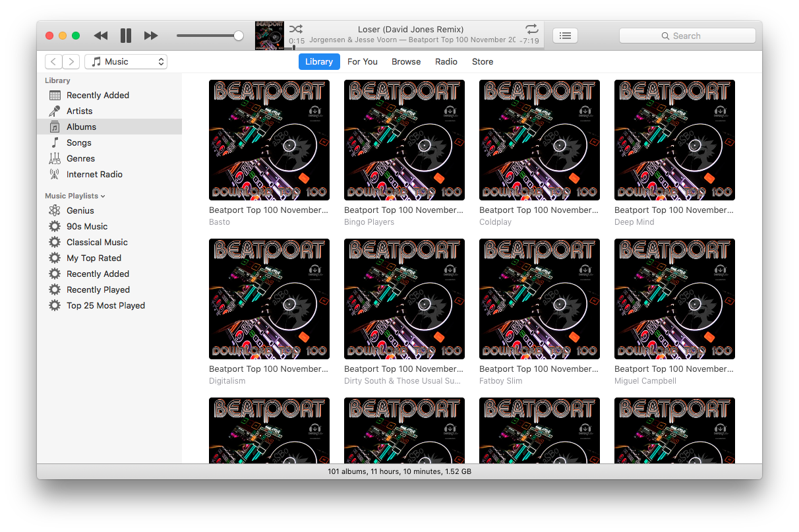Select the Songs library item label
Image resolution: width=799 pixels, height=532 pixels.
(x=79, y=142)
